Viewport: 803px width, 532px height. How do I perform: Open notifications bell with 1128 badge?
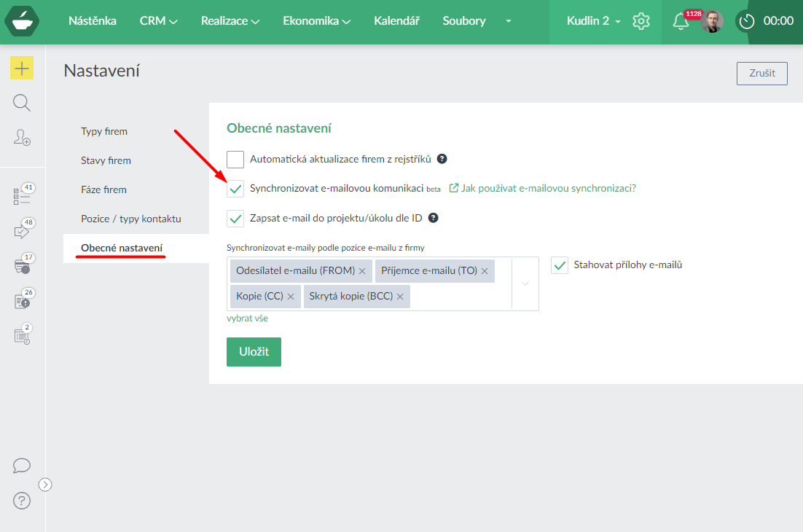click(x=681, y=21)
